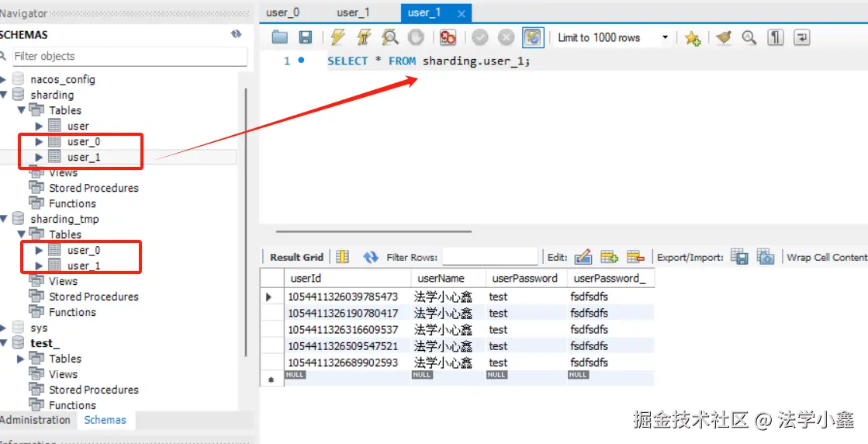
Task: Select cell 1054411326039785473
Action: pos(348,297)
